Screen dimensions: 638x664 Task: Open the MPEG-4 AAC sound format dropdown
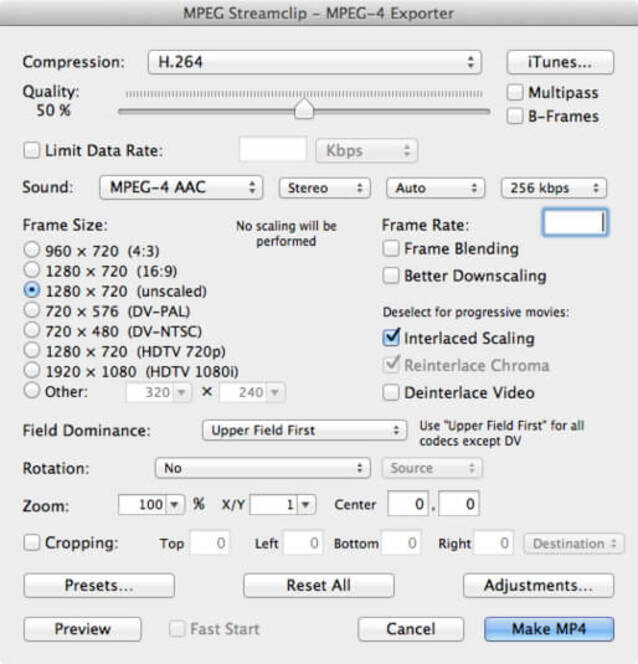point(181,188)
